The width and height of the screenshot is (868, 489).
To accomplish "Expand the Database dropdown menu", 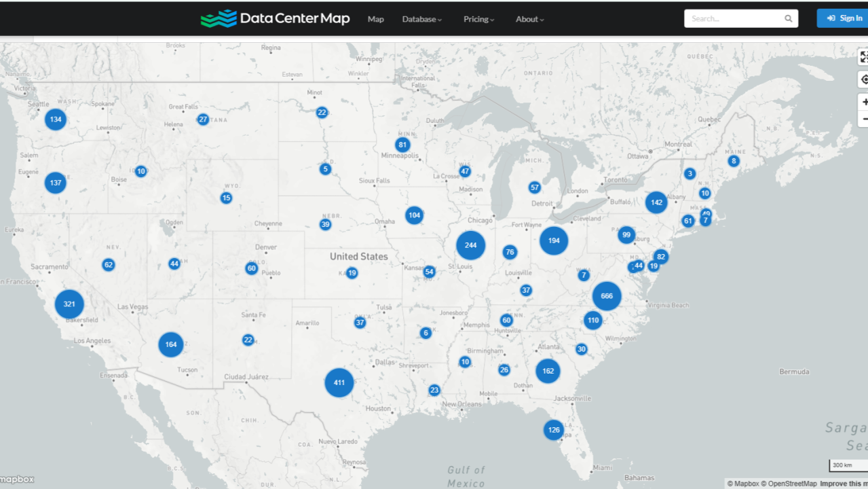I will [421, 19].
